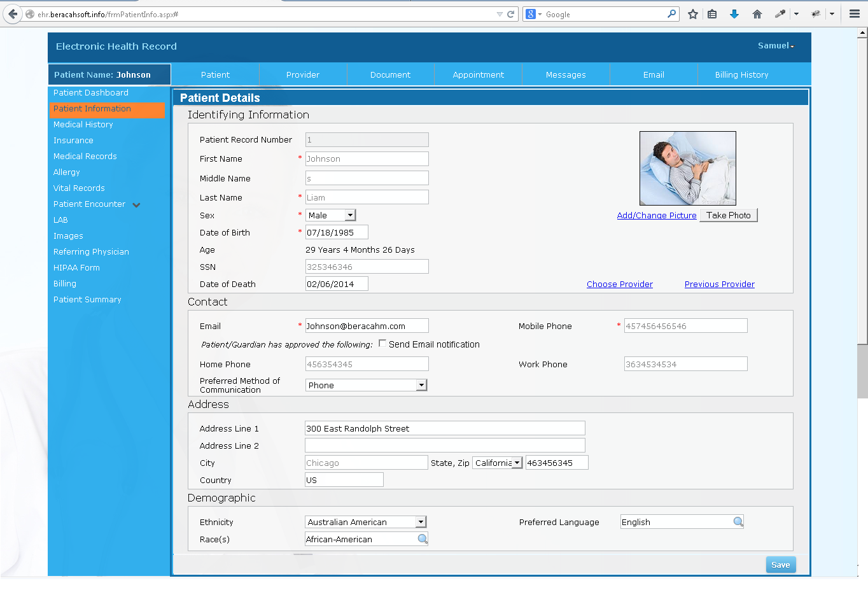This screenshot has height=597, width=868.
Task: Open the Document tab
Action: (x=391, y=74)
